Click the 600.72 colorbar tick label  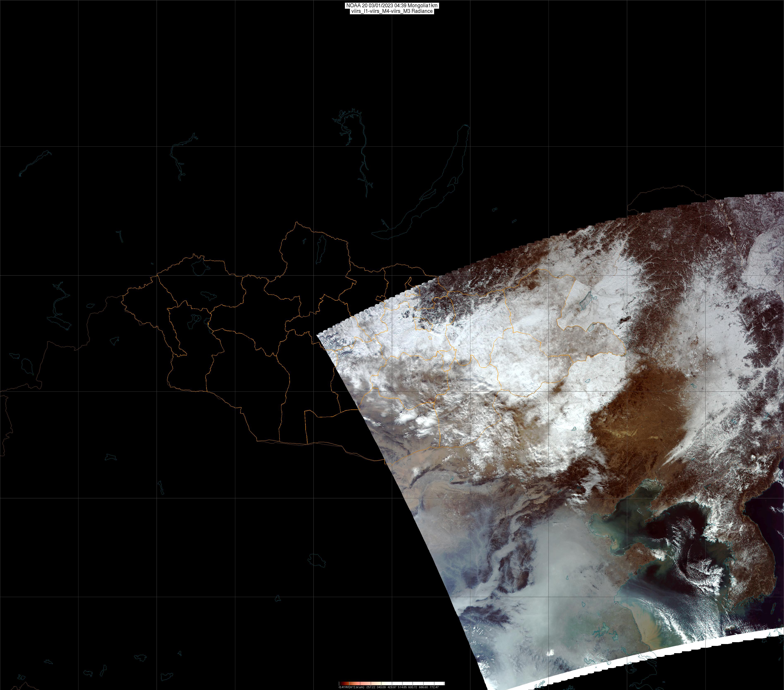(413, 687)
